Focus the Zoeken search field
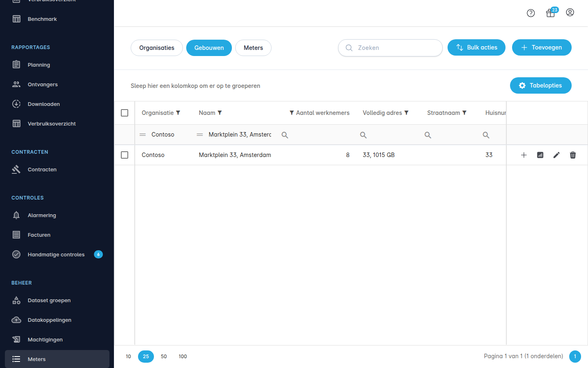588x368 pixels. pyautogui.click(x=390, y=48)
